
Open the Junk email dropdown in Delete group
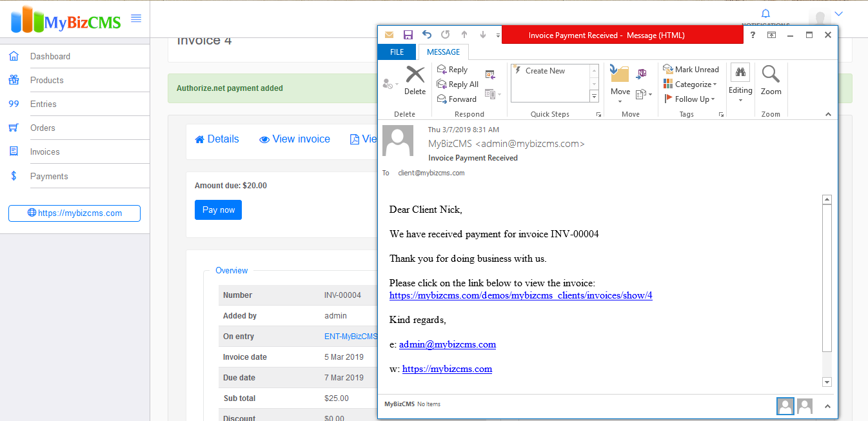(x=390, y=84)
